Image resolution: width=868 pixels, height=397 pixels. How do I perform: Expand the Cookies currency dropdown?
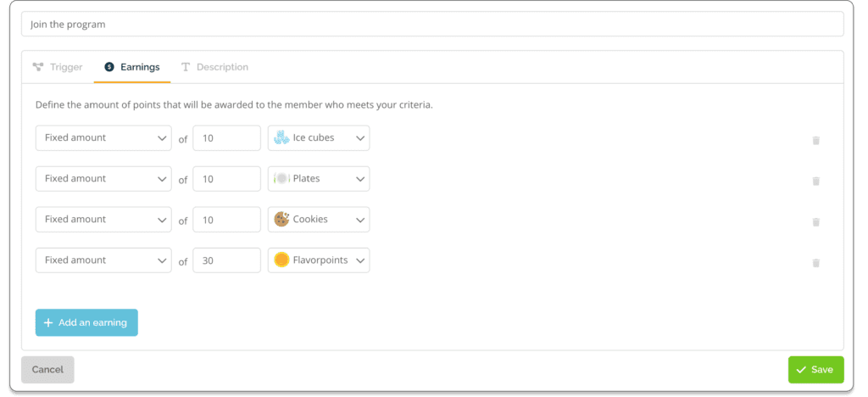click(x=319, y=219)
